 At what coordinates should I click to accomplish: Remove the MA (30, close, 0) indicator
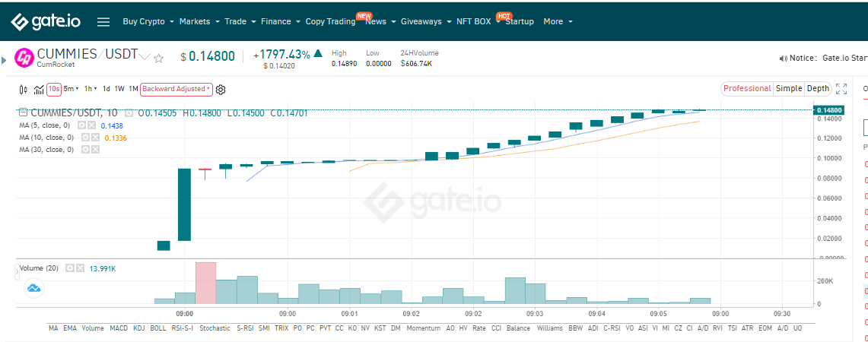95,150
